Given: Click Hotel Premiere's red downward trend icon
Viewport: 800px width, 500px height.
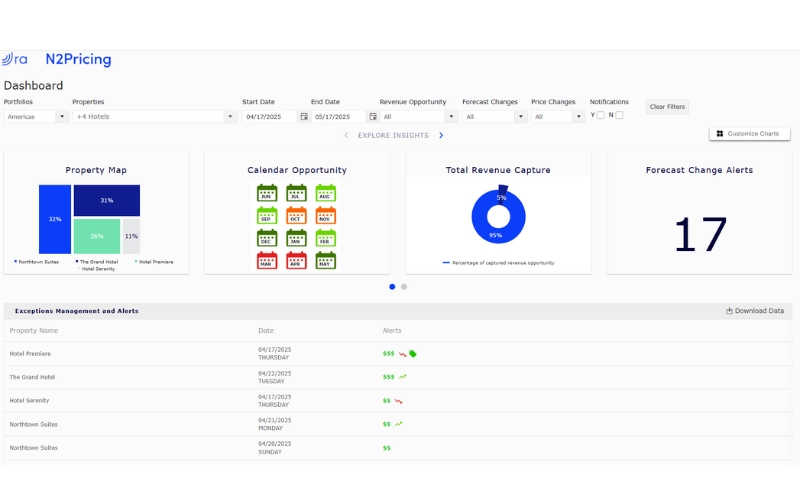Looking at the screenshot, I should point(403,354).
